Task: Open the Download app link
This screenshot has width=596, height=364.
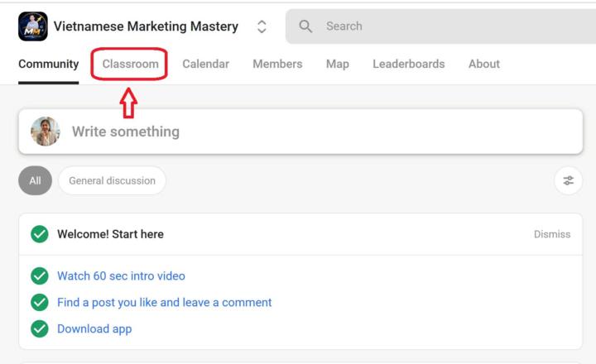Action: point(94,329)
